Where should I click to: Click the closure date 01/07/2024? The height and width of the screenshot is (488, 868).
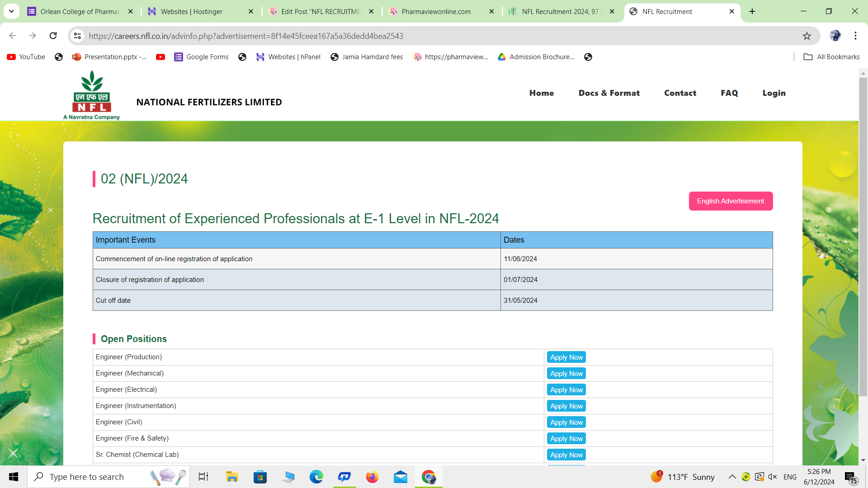520,280
